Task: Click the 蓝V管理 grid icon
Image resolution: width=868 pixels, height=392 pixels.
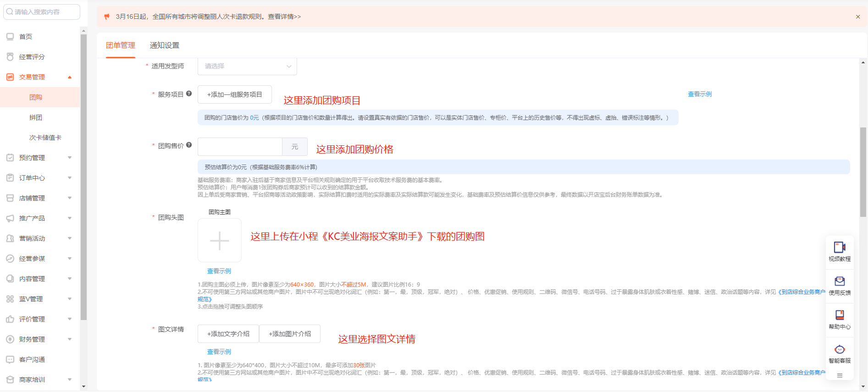Action: (x=10, y=299)
